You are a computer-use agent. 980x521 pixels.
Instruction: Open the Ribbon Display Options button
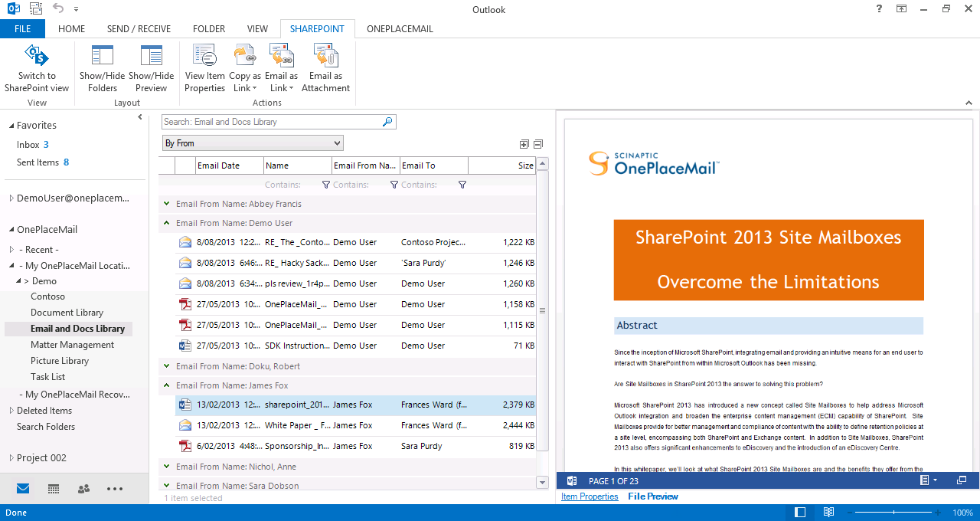tap(901, 9)
